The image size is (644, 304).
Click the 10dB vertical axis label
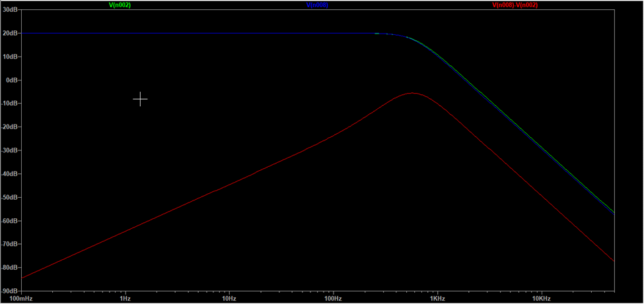[x=10, y=57]
